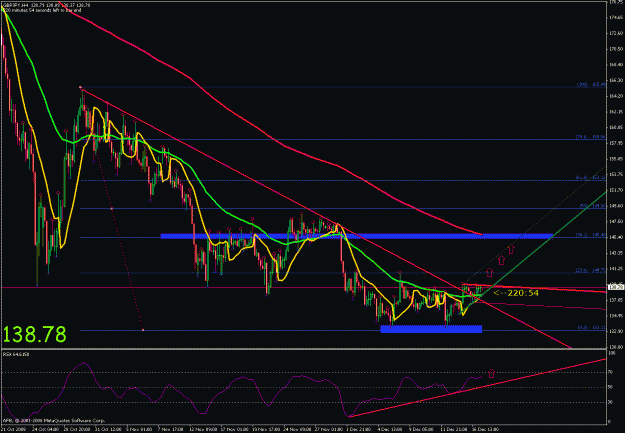The height and width of the screenshot is (433, 625).
Task: Click the GBPJPY,H4 chart title text
Action: click(14, 5)
